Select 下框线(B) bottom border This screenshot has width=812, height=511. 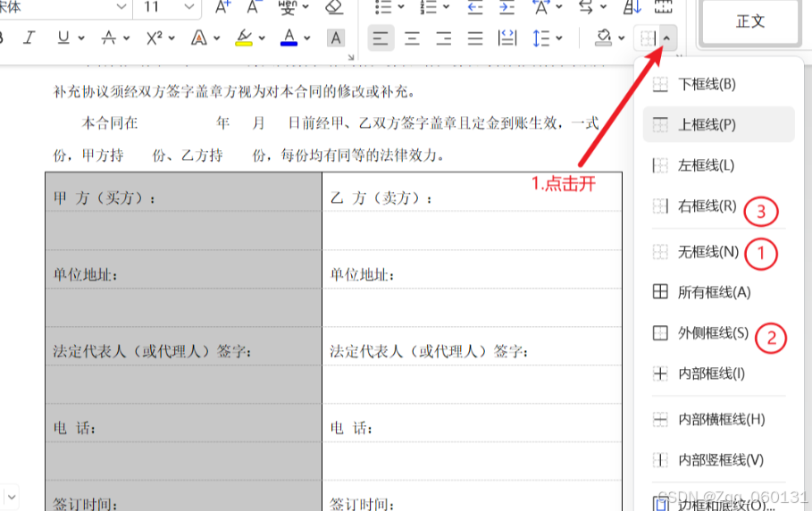[718, 84]
